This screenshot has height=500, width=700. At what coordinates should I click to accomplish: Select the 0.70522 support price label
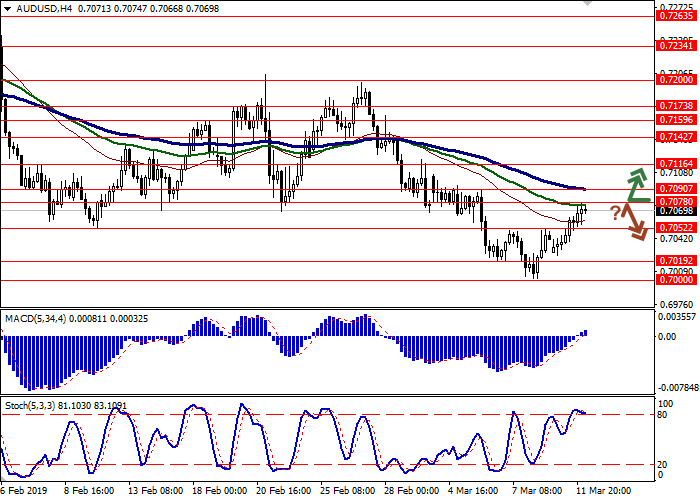pyautogui.click(x=669, y=227)
